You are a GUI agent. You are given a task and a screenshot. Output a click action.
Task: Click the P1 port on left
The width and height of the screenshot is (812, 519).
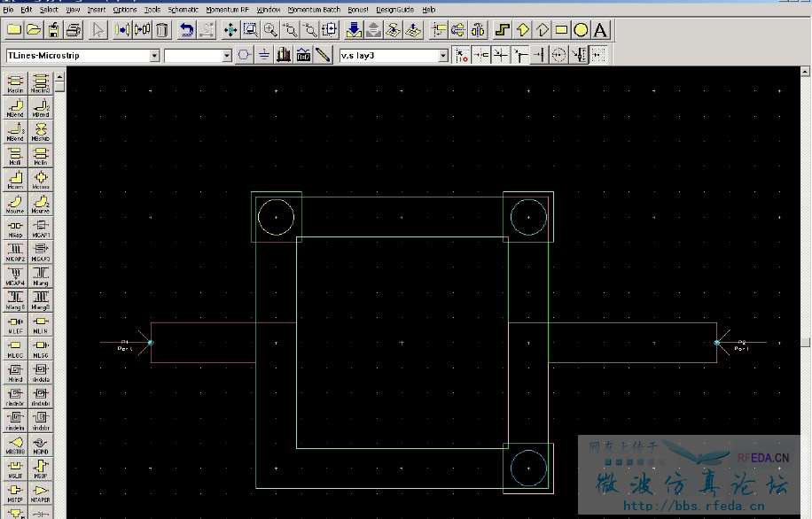150,343
